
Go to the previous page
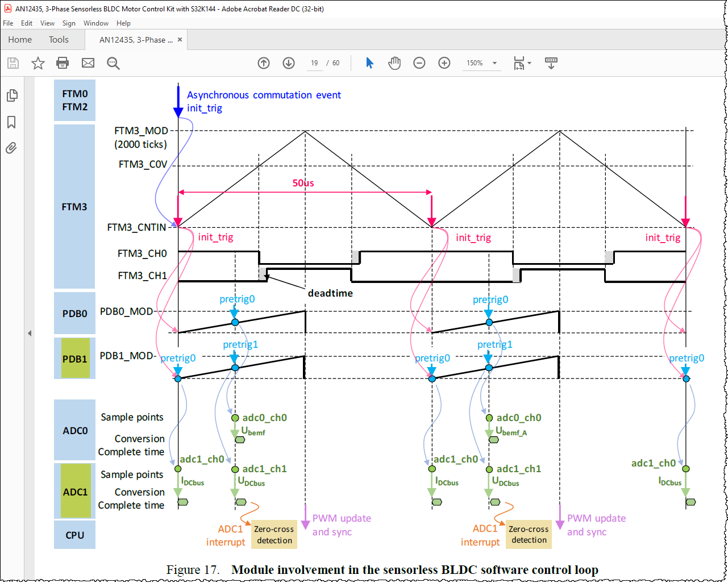click(x=263, y=63)
